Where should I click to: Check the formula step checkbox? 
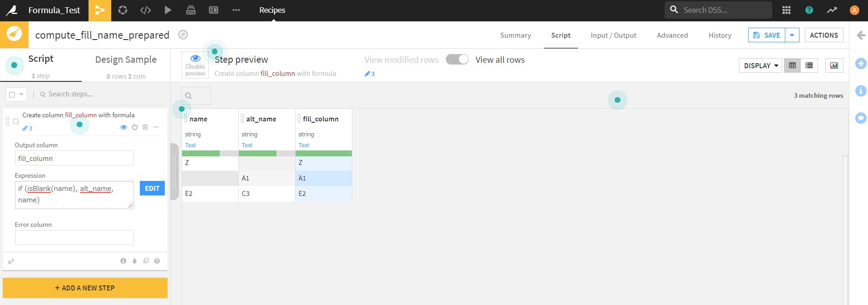pyautogui.click(x=16, y=121)
